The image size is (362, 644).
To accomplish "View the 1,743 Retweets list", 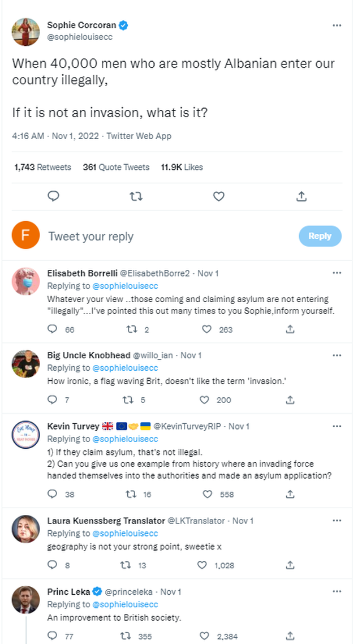I will click(42, 167).
